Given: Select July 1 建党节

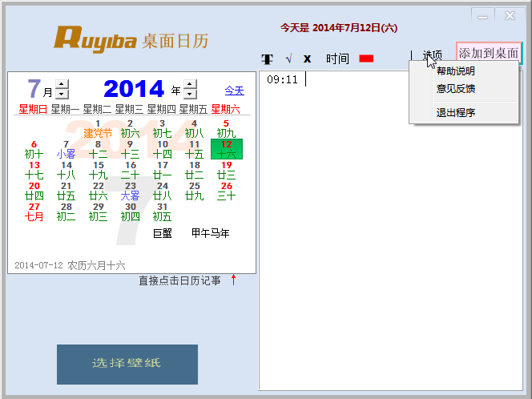Looking at the screenshot, I should (98, 128).
